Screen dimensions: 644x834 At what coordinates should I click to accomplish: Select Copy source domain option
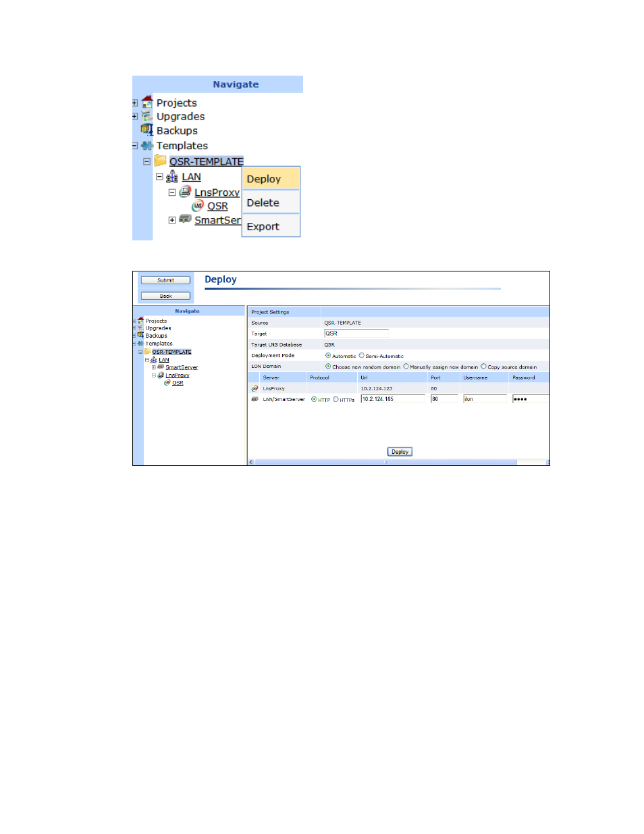[x=483, y=366]
